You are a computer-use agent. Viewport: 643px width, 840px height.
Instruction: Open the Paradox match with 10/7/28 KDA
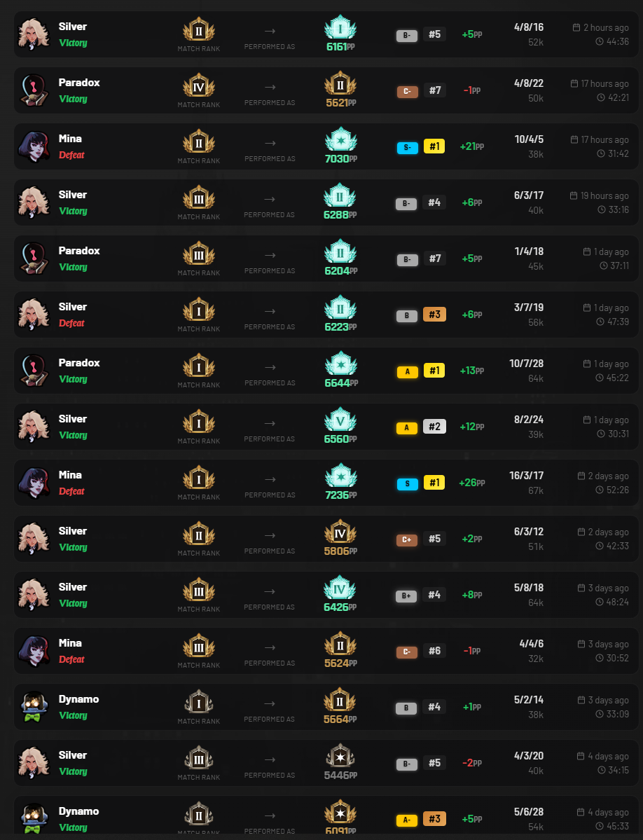coord(326,371)
